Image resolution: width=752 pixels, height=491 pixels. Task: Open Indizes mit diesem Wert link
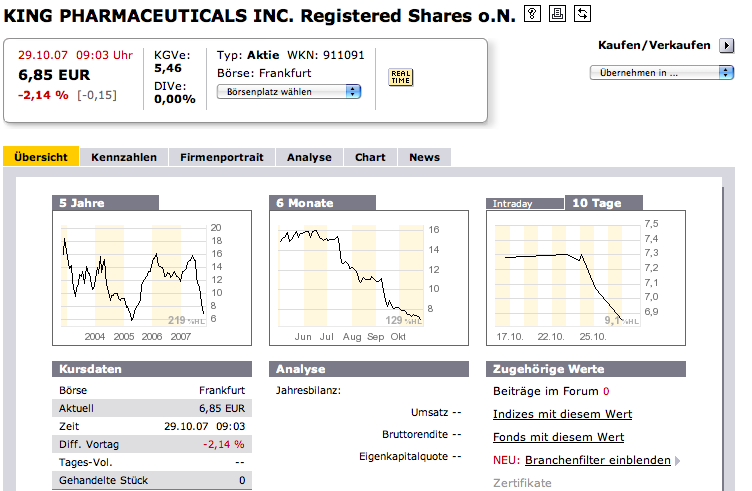click(x=562, y=414)
